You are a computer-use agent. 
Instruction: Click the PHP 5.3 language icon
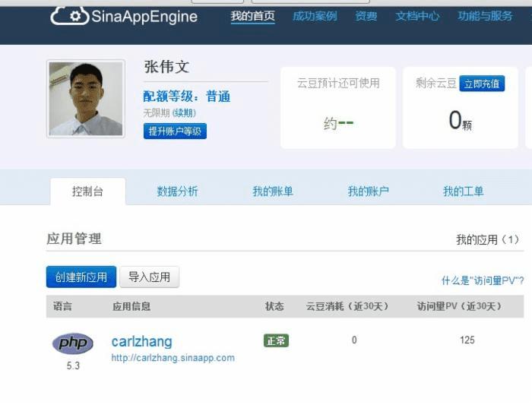point(73,343)
